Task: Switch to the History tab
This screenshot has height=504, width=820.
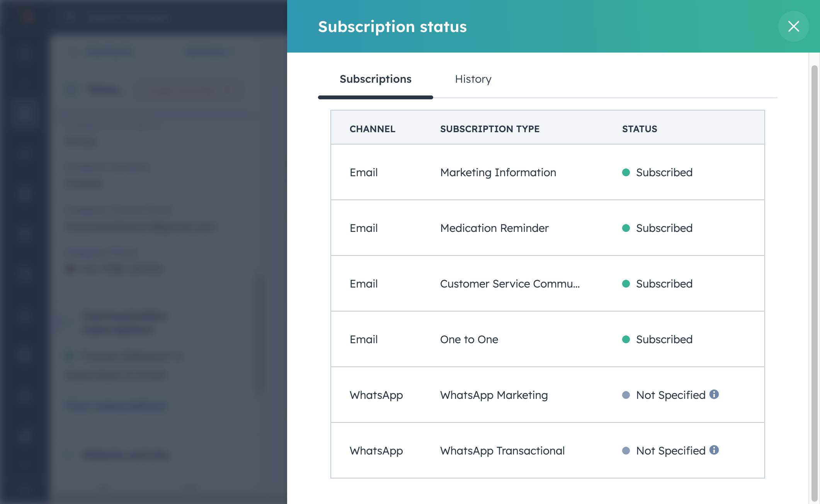Action: 473,79
